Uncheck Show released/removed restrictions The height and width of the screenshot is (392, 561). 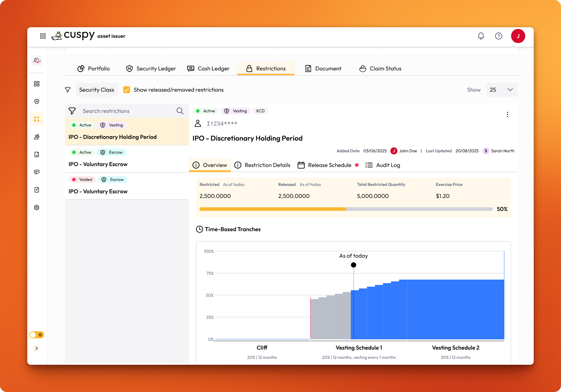click(x=127, y=90)
